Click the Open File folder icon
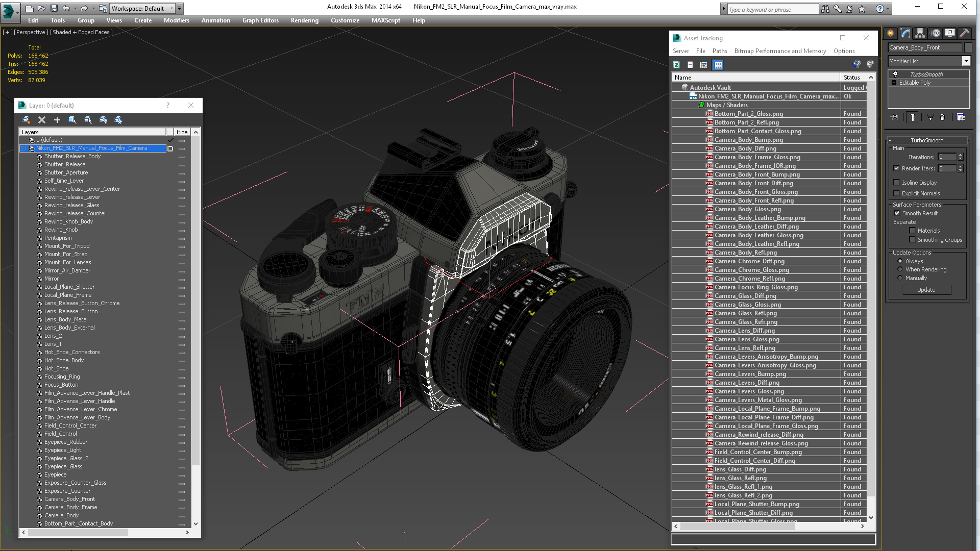 tap(41, 8)
